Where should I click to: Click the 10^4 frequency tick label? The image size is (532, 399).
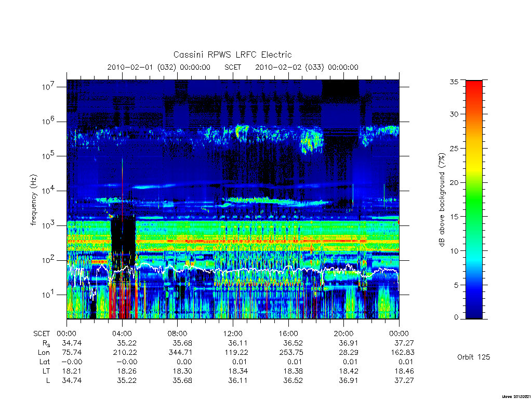[48, 190]
